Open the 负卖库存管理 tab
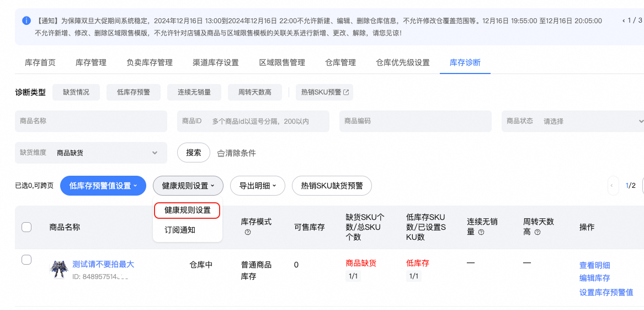 coord(150,62)
